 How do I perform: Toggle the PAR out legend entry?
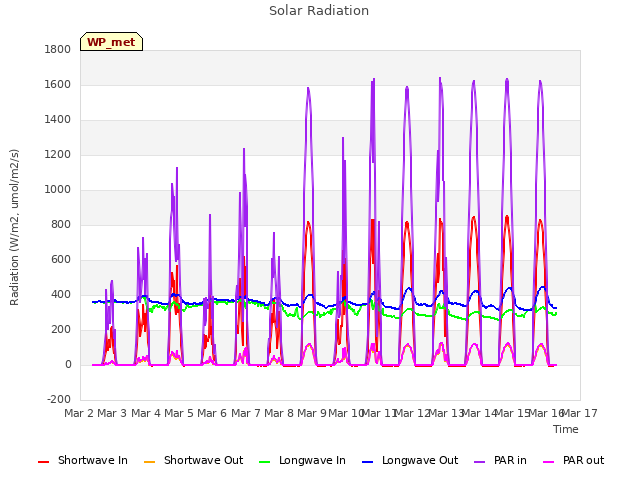pyautogui.click(x=573, y=460)
